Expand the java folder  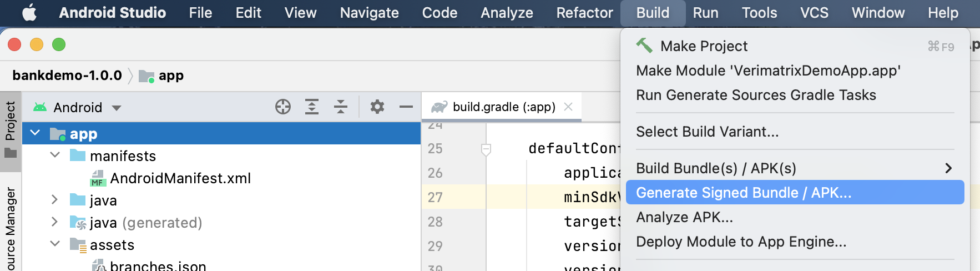[55, 200]
